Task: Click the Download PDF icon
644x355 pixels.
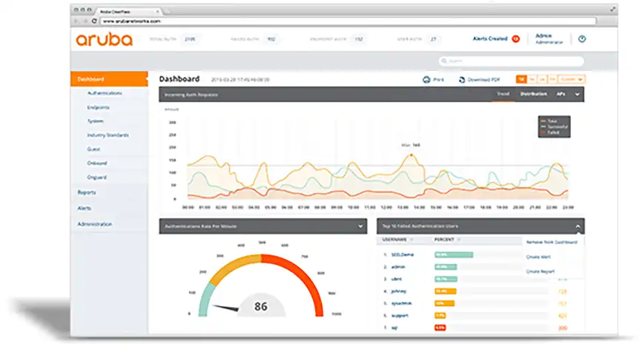Action: (x=462, y=79)
